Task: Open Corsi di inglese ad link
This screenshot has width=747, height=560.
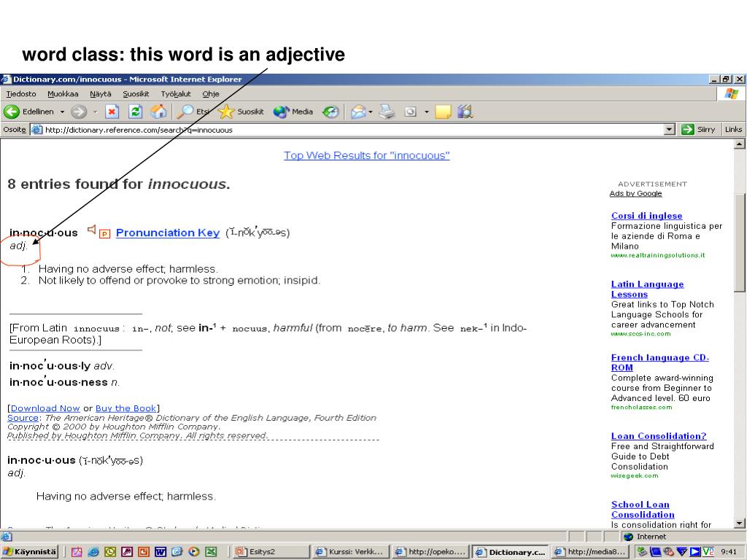Action: [646, 216]
